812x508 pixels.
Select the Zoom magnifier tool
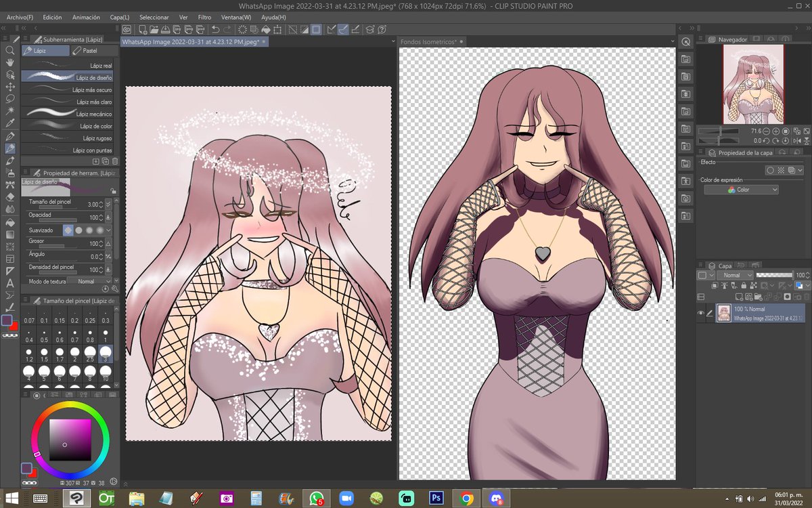tap(10, 50)
